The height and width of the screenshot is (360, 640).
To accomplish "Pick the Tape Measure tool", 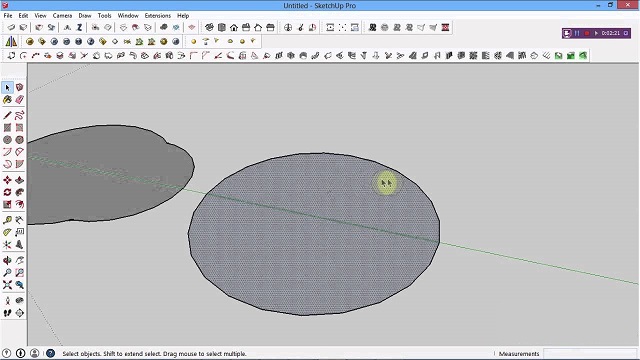I will coord(7,220).
